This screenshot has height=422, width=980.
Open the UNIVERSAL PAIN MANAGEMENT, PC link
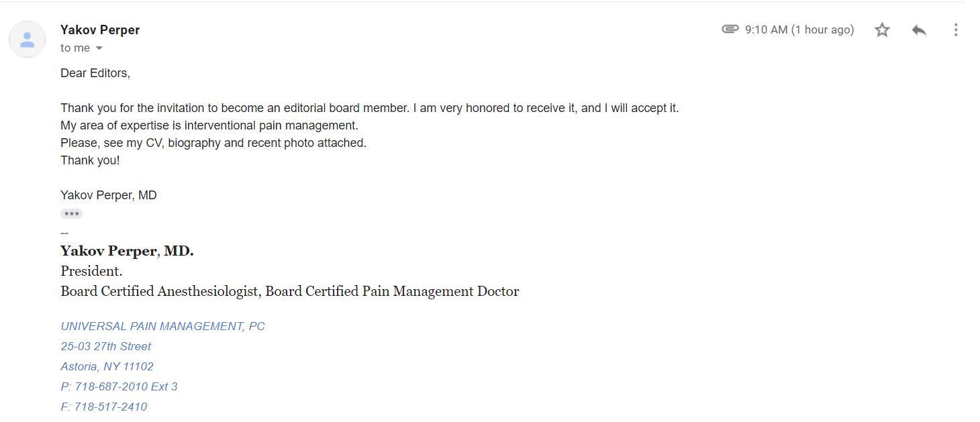pos(162,326)
